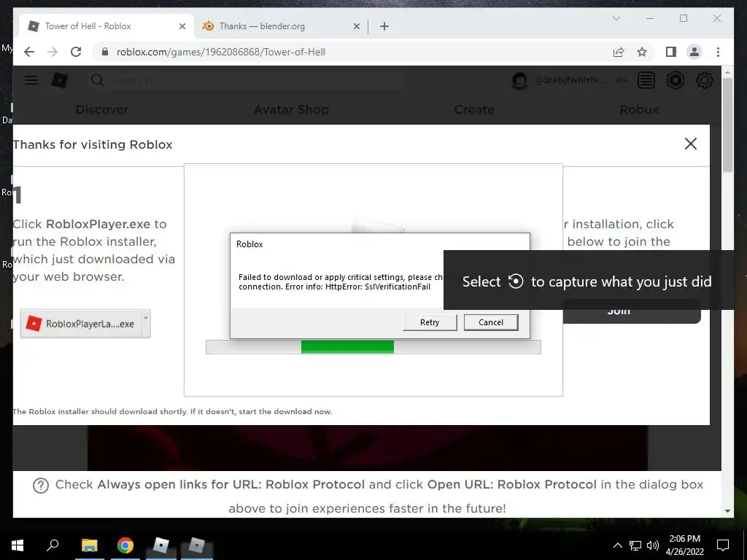Open Google Chrome from the taskbar
Viewport: 747px width, 560px height.
click(125, 545)
